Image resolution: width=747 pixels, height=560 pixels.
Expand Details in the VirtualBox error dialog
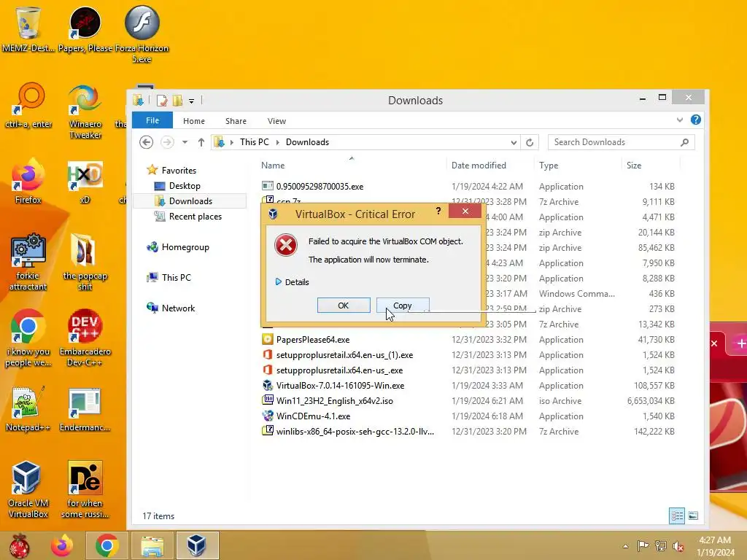[x=292, y=282]
